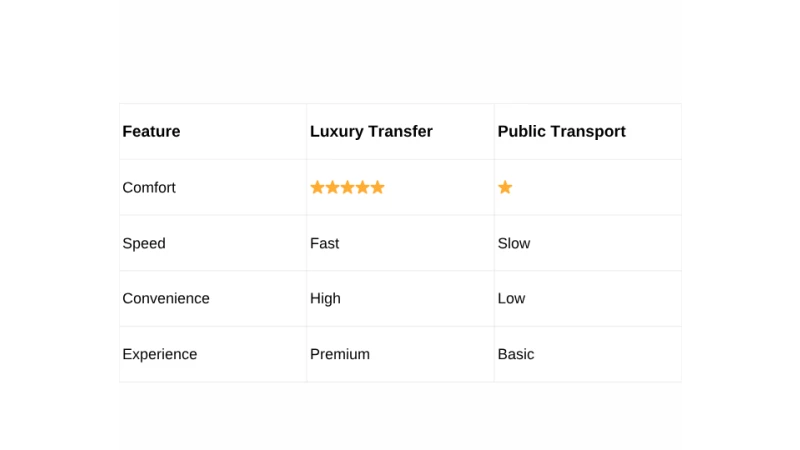Click the table's left gray border strip
The height and width of the screenshot is (450, 800).
[x=115, y=240]
